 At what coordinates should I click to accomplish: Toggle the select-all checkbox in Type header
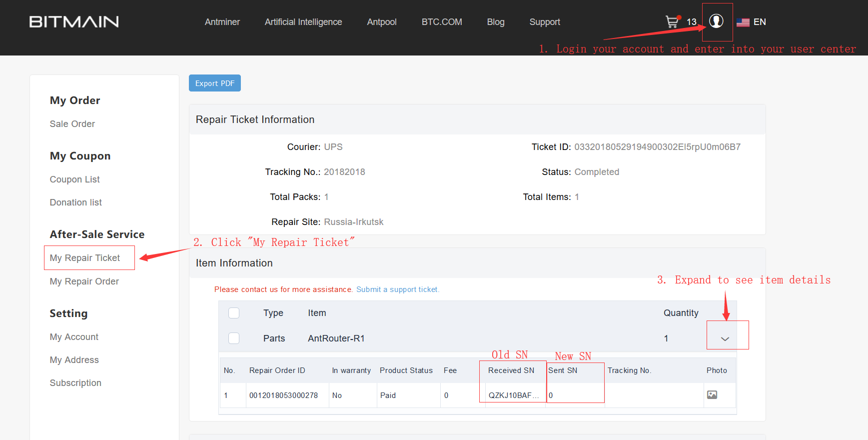click(x=234, y=313)
